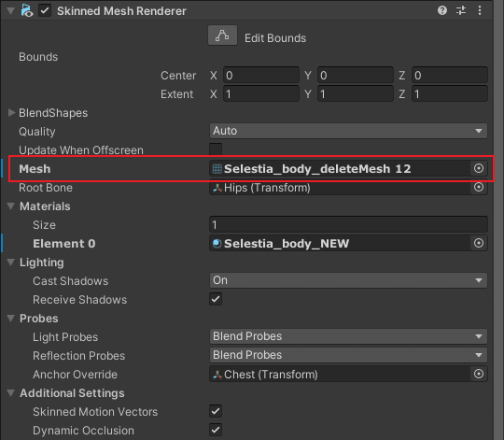Click the Center Z value field
Image resolution: width=504 pixels, height=440 pixels.
[x=450, y=76]
